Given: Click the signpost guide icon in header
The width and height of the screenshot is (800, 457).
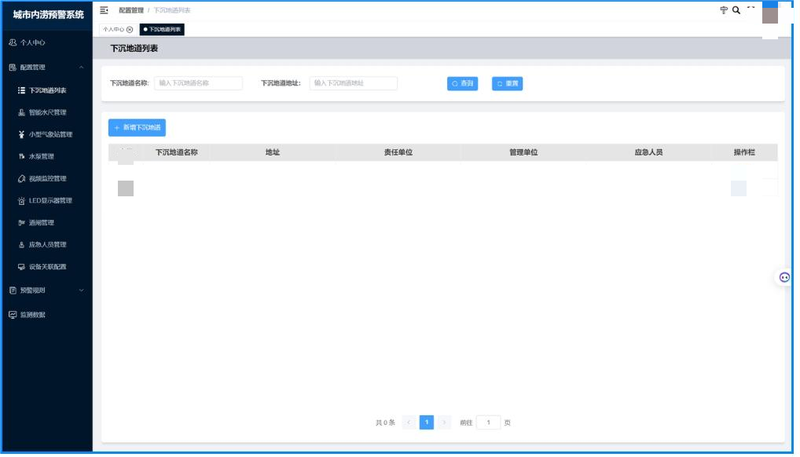Looking at the screenshot, I should click(x=723, y=10).
